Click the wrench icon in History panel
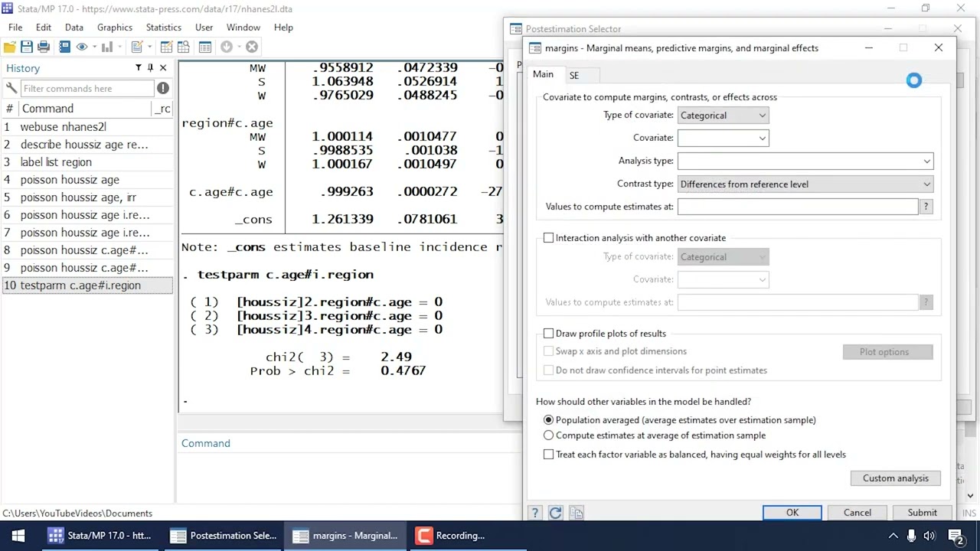 point(11,88)
